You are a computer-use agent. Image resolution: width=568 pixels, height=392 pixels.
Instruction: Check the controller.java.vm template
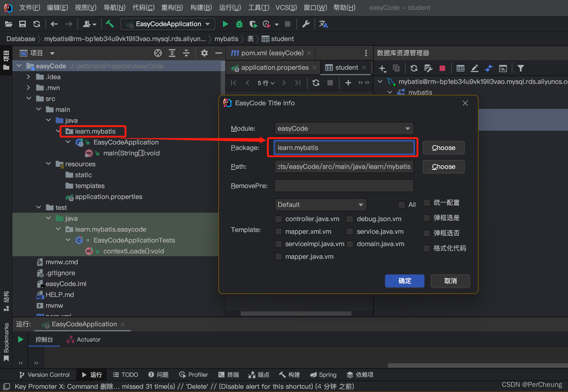point(279,219)
